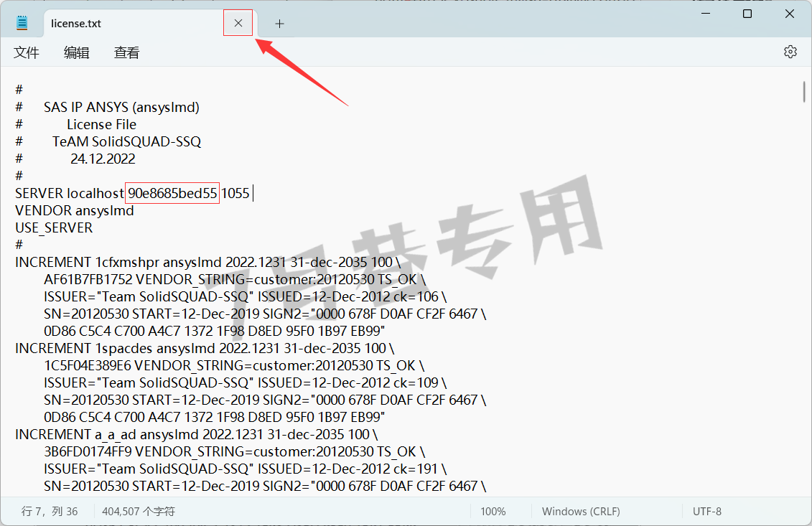
Task: Click the INCREMENT a_a_ad line
Action: point(196,434)
